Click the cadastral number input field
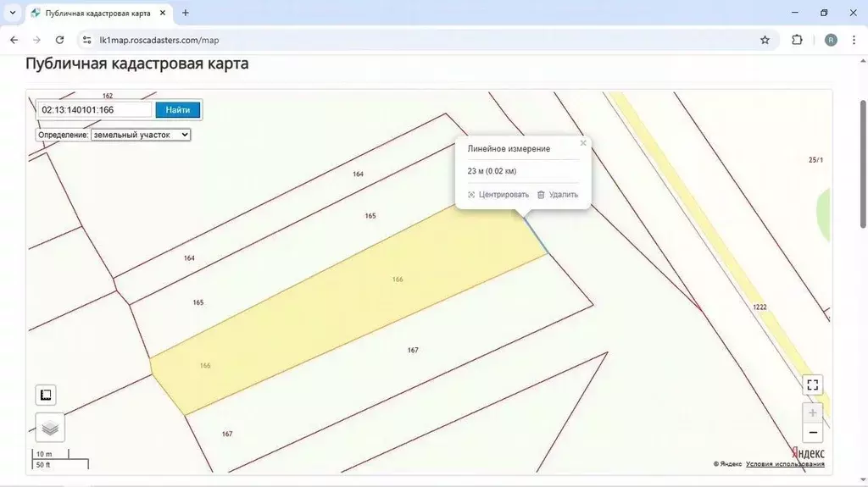This screenshot has height=487, width=868. point(94,109)
